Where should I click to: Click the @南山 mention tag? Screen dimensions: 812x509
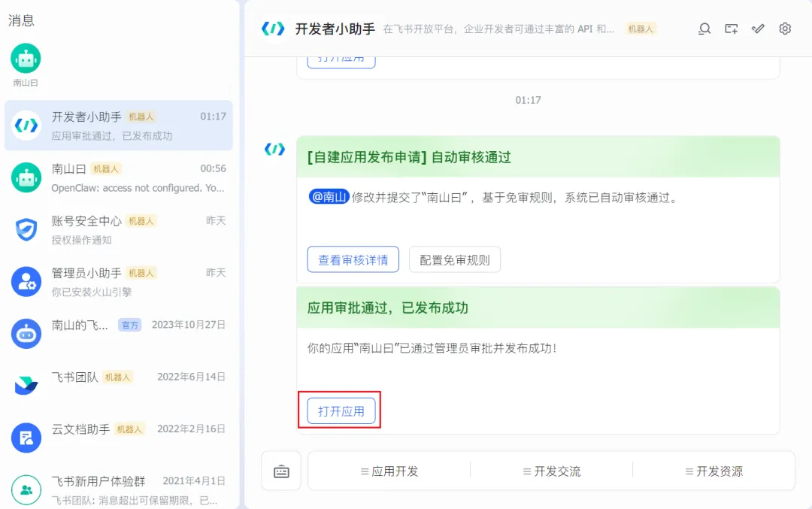pos(329,197)
